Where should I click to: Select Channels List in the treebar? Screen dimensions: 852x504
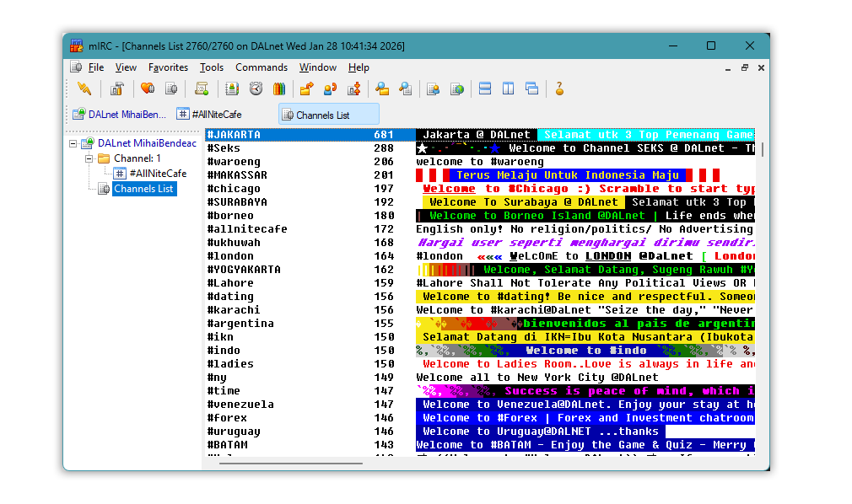(x=143, y=189)
